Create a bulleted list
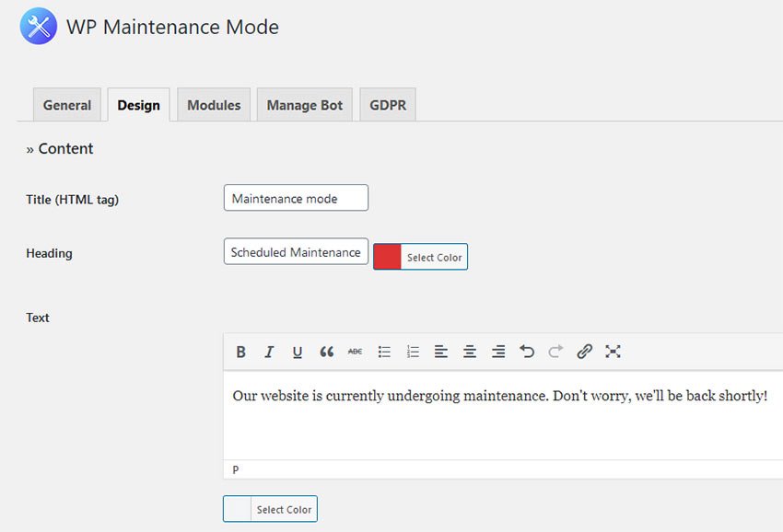This screenshot has height=532, width=783. [384, 352]
